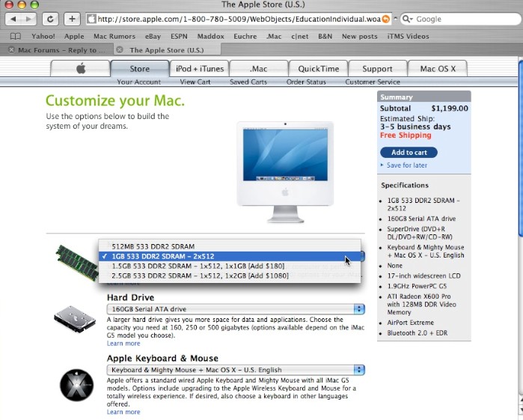Click the Subtotal $1,199.00 amount
523x420 pixels.
click(450, 108)
